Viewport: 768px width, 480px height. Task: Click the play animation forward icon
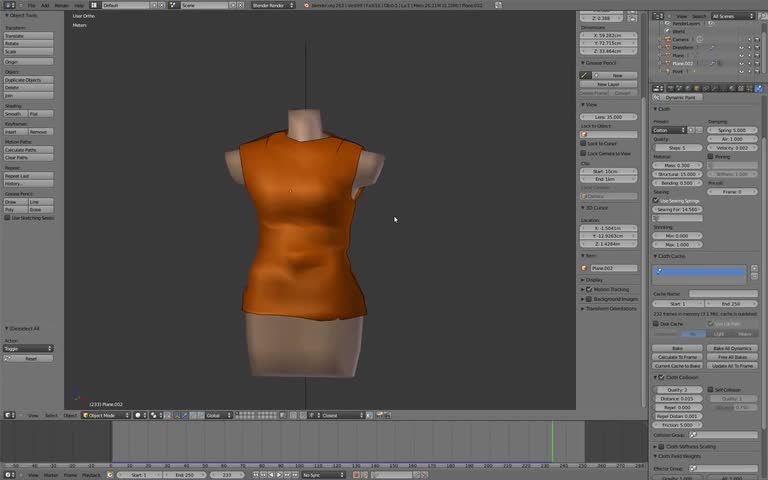(x=279, y=475)
